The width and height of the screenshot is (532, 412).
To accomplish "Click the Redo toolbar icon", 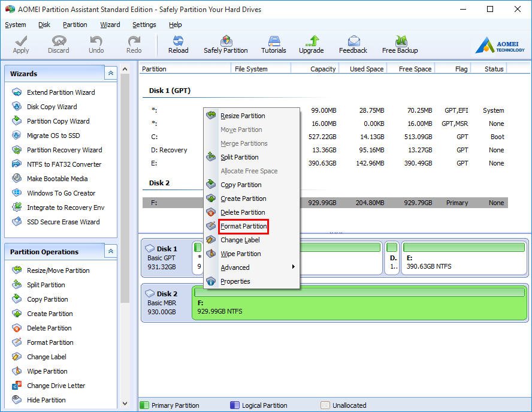I will pyautogui.click(x=134, y=44).
